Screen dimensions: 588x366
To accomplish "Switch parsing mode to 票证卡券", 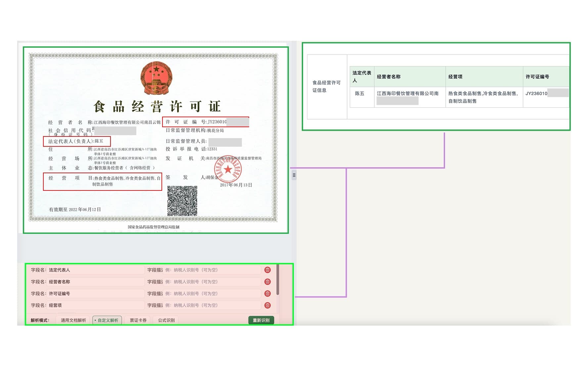I will point(138,320).
